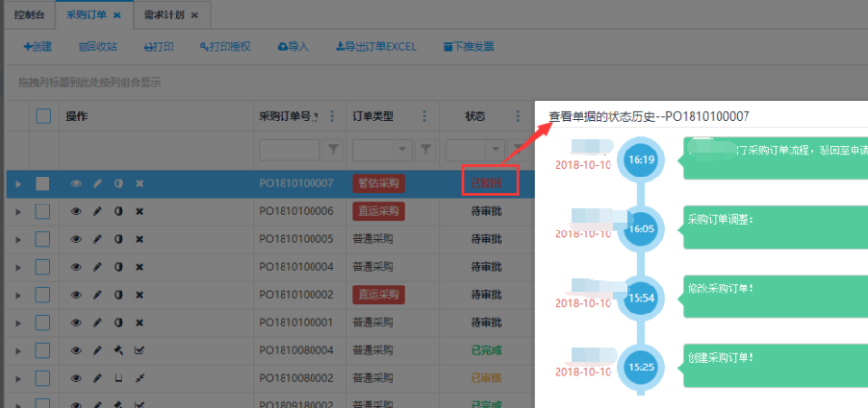
Task: Click the gavel icon for PO1810080004
Action: coord(119,350)
